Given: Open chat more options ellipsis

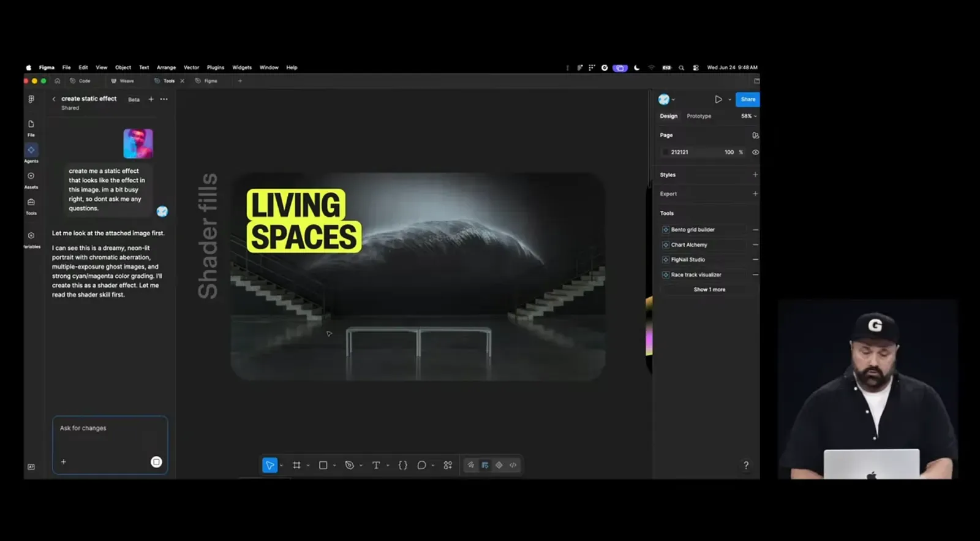Looking at the screenshot, I should (x=164, y=99).
